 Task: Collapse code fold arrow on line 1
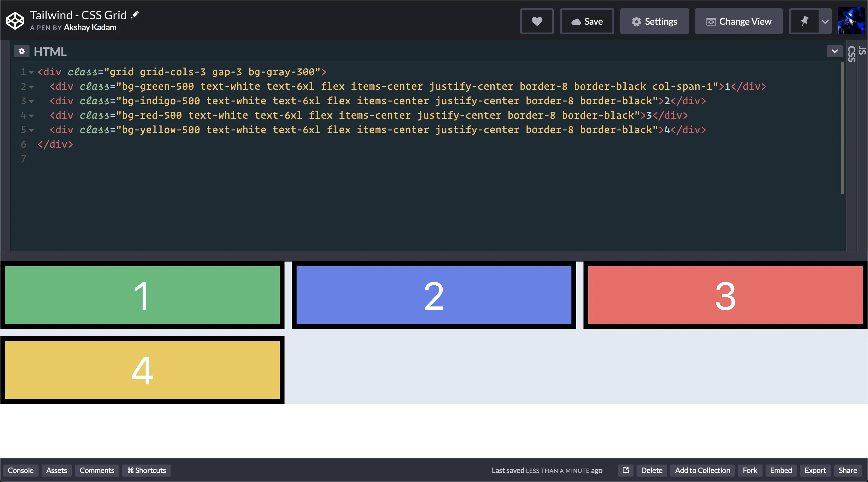point(31,72)
